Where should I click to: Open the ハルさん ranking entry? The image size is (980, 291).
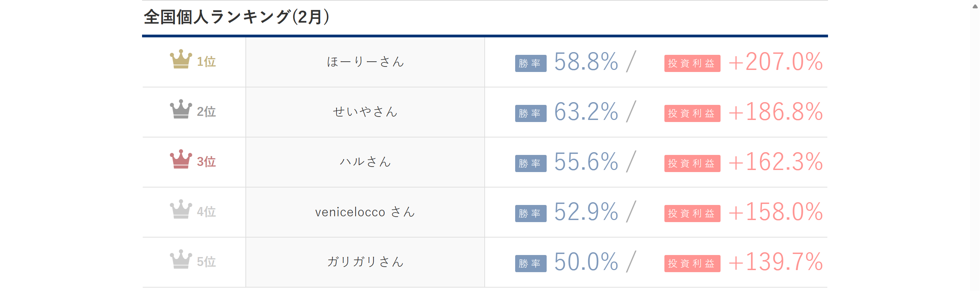[x=365, y=162]
